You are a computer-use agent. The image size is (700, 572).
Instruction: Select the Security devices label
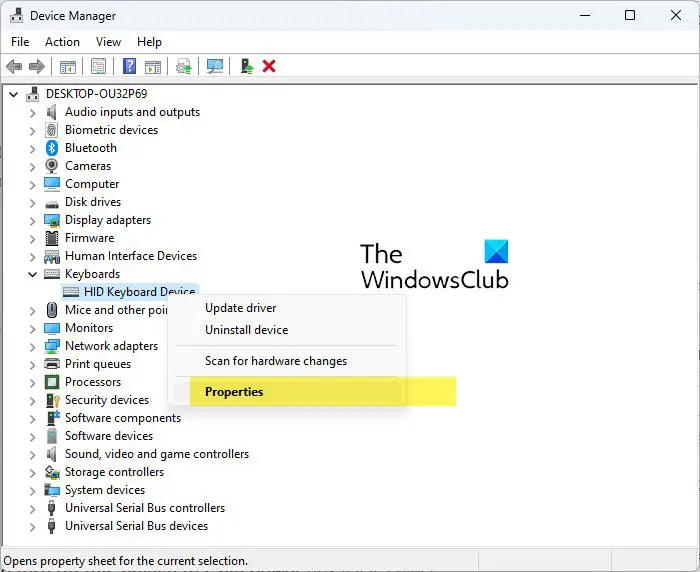107,400
